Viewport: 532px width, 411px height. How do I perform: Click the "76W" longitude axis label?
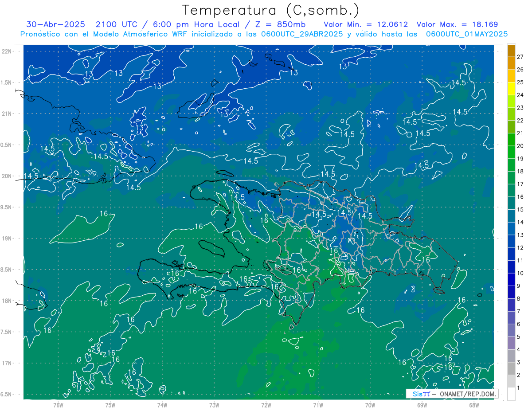click(x=58, y=405)
